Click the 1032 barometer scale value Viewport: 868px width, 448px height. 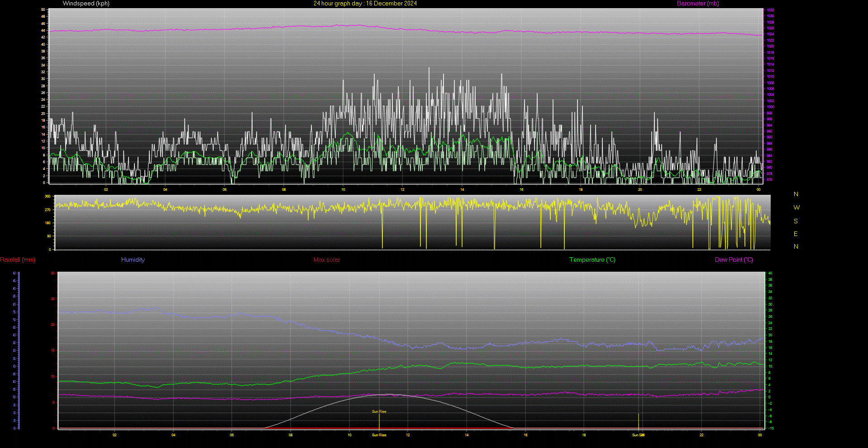point(770,10)
